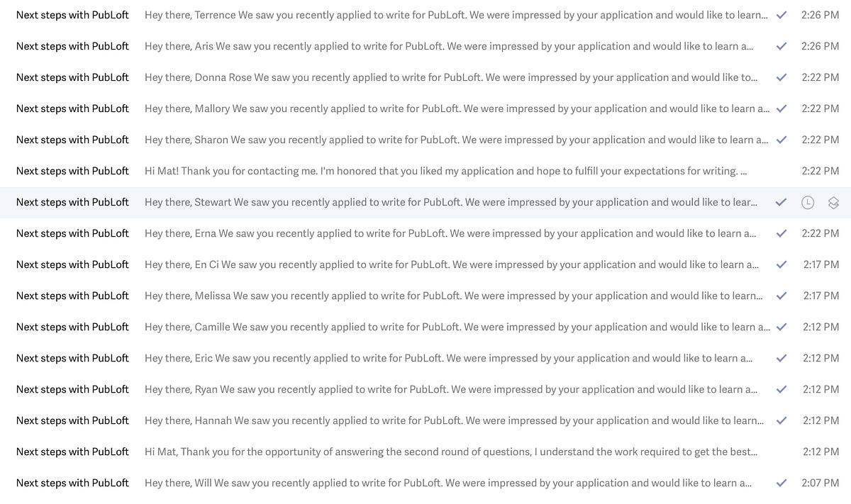Click the layers icon on Stewart's email row
The width and height of the screenshot is (851, 504).
833,202
